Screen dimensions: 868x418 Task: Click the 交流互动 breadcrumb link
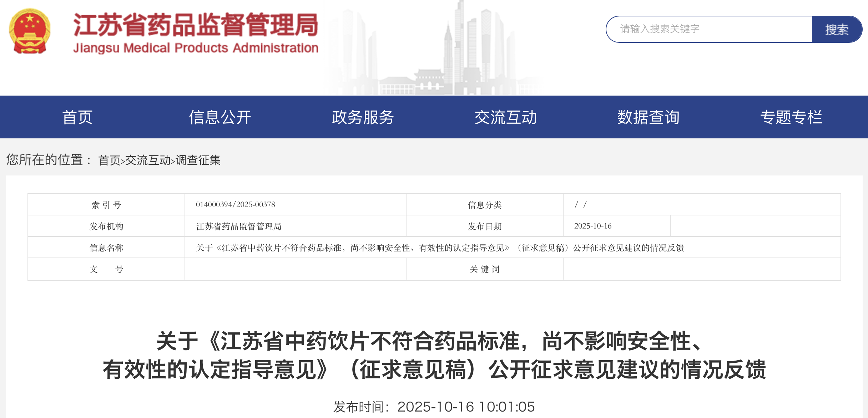148,160
